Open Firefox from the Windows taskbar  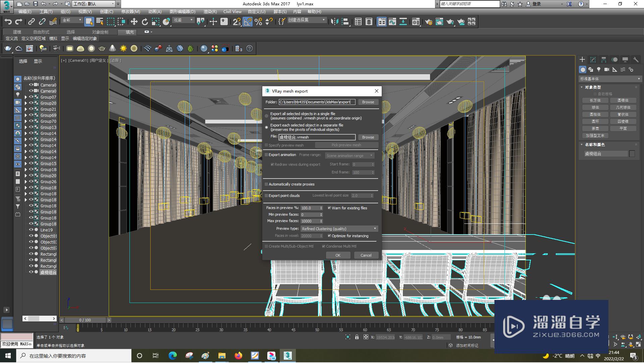238,356
